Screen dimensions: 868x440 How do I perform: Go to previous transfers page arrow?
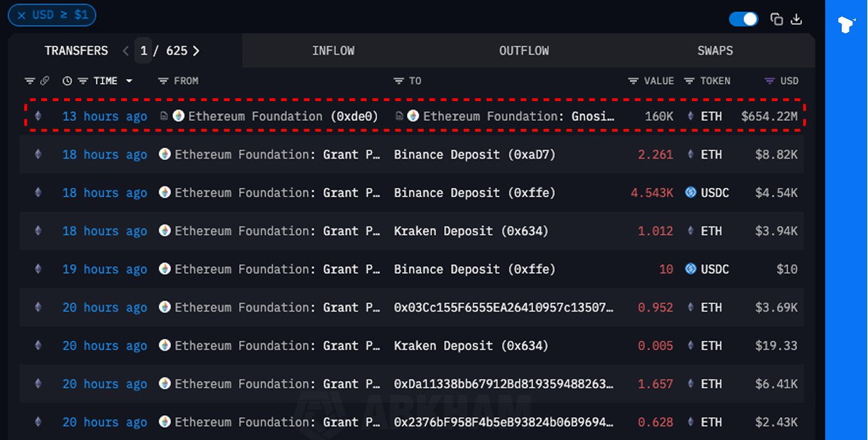(125, 51)
